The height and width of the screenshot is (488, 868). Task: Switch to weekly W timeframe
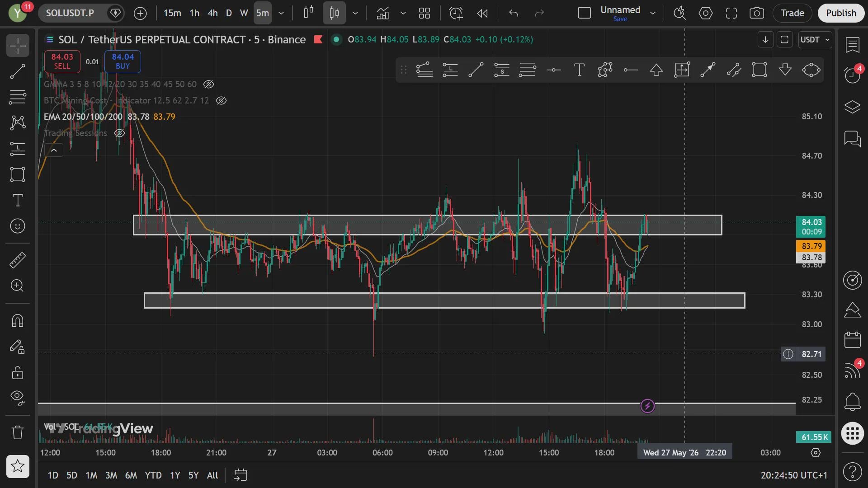(x=244, y=13)
